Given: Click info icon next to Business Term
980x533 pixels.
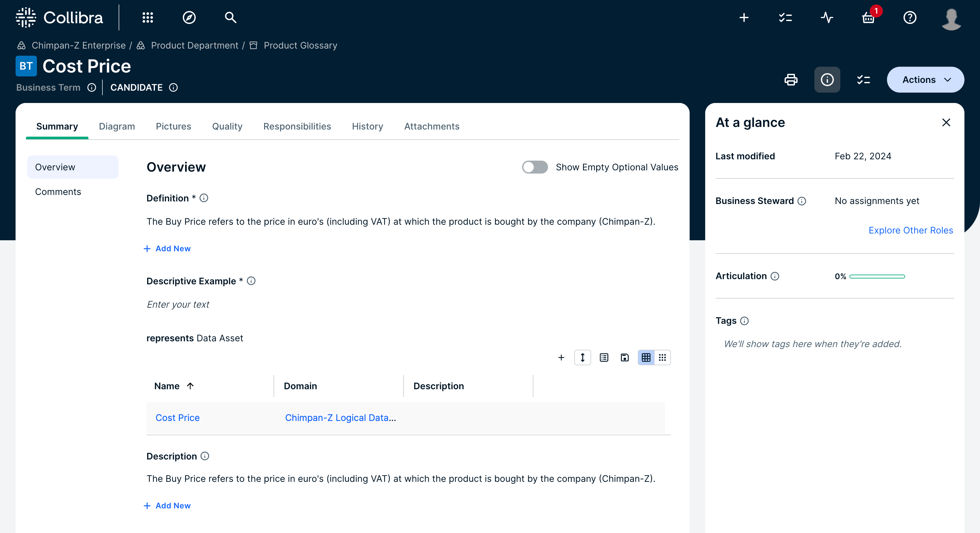Looking at the screenshot, I should point(92,87).
